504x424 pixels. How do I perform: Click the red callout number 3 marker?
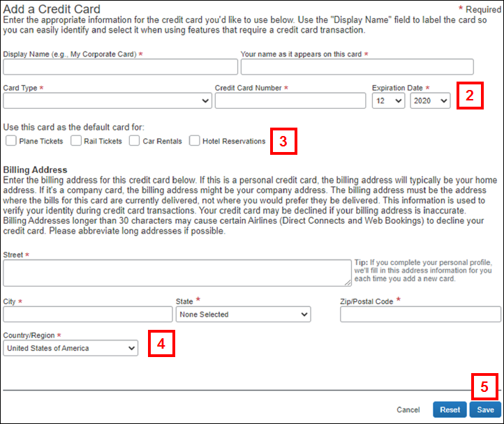[283, 140]
